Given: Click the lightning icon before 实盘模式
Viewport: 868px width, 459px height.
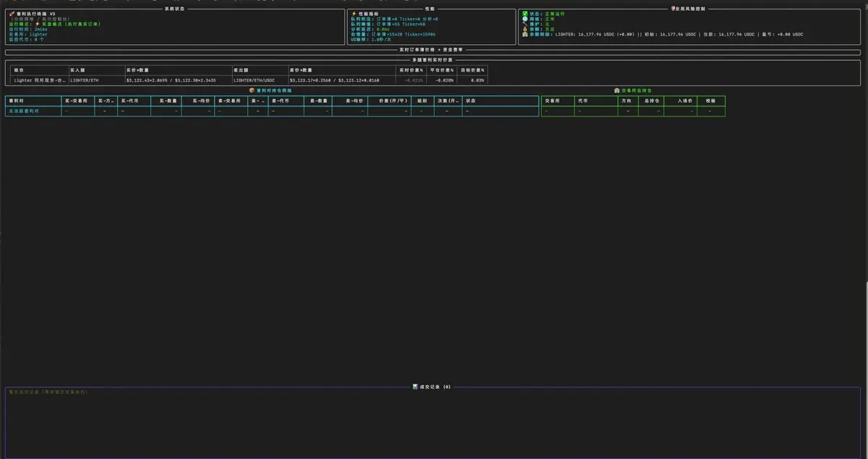Looking at the screenshot, I should click(x=37, y=24).
